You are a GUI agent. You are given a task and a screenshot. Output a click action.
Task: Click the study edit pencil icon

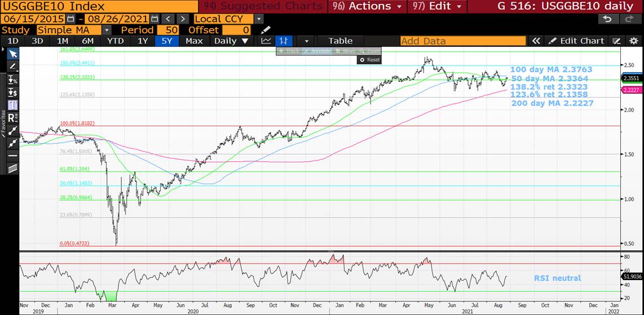pyautogui.click(x=266, y=30)
